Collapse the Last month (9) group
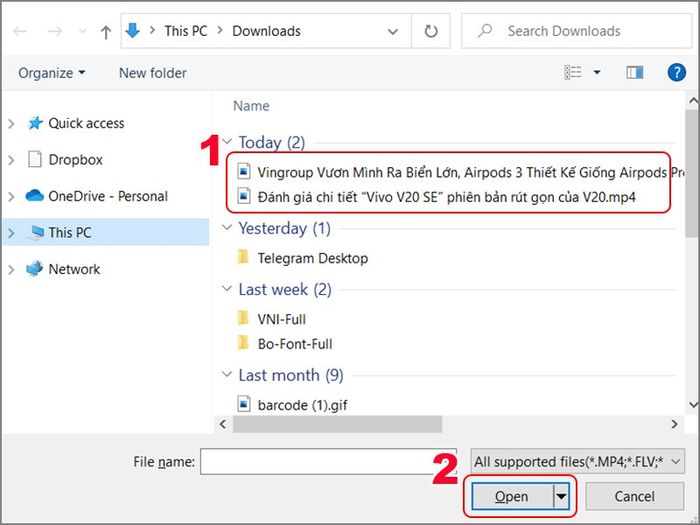The image size is (700, 525). click(227, 375)
